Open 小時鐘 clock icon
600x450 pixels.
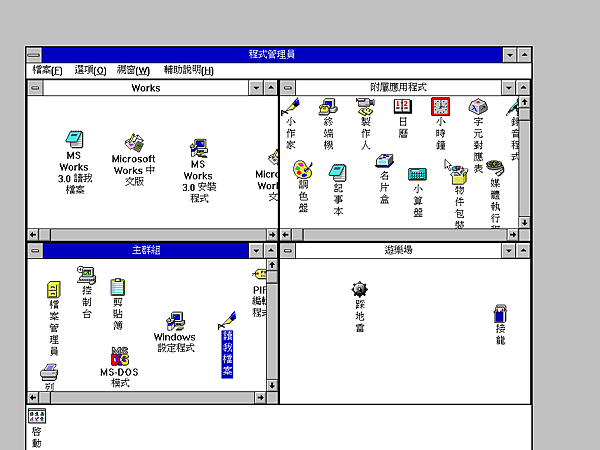coord(440,106)
